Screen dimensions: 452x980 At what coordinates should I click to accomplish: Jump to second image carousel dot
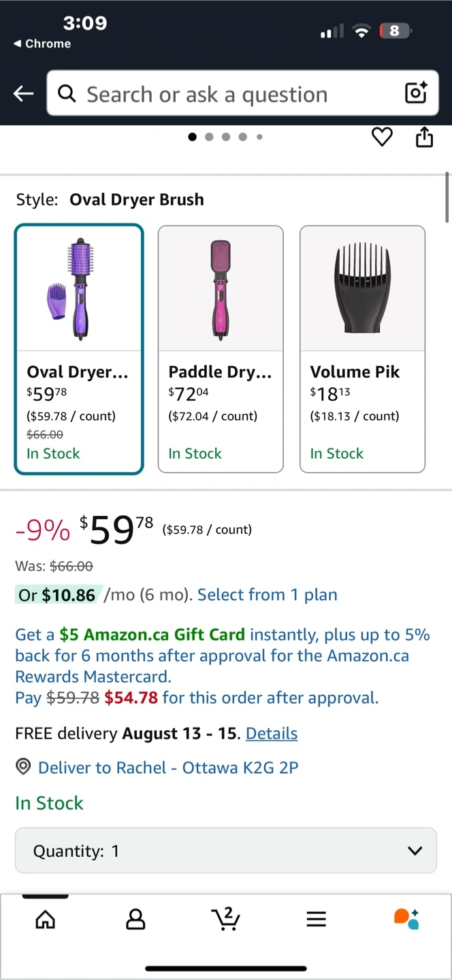pyautogui.click(x=209, y=137)
